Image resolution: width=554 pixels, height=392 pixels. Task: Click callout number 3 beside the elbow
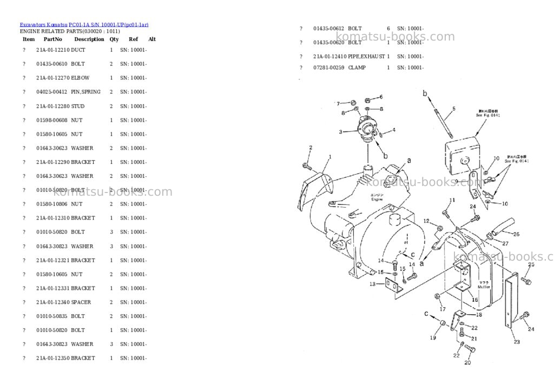coord(341,132)
